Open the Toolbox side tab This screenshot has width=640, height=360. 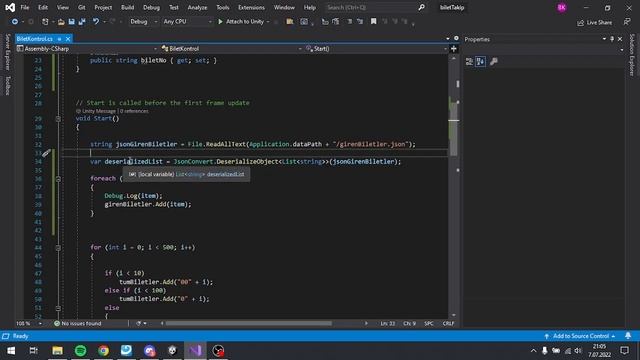tap(7, 85)
